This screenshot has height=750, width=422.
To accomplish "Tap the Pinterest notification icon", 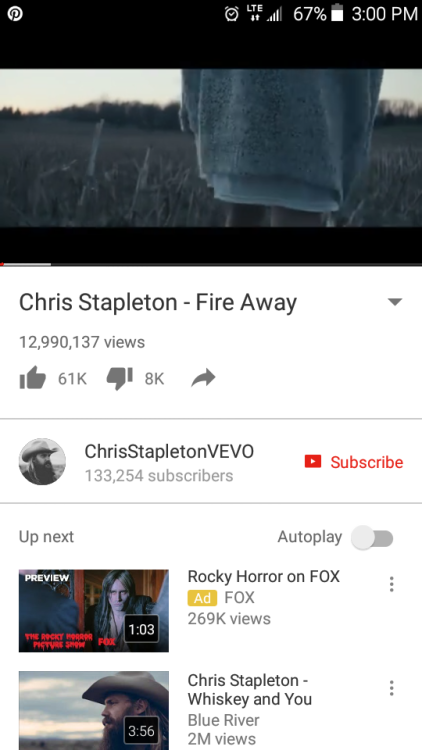I will coord(15,14).
